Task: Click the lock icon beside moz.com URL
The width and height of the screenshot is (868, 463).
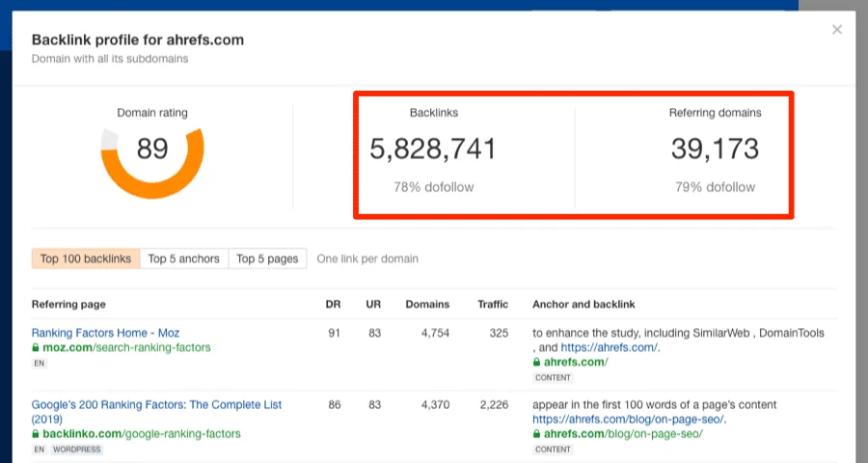Action: click(36, 347)
